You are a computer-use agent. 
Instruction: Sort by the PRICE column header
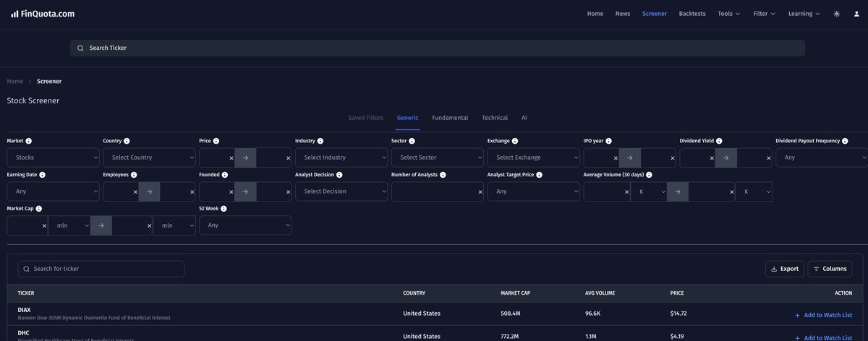(677, 293)
